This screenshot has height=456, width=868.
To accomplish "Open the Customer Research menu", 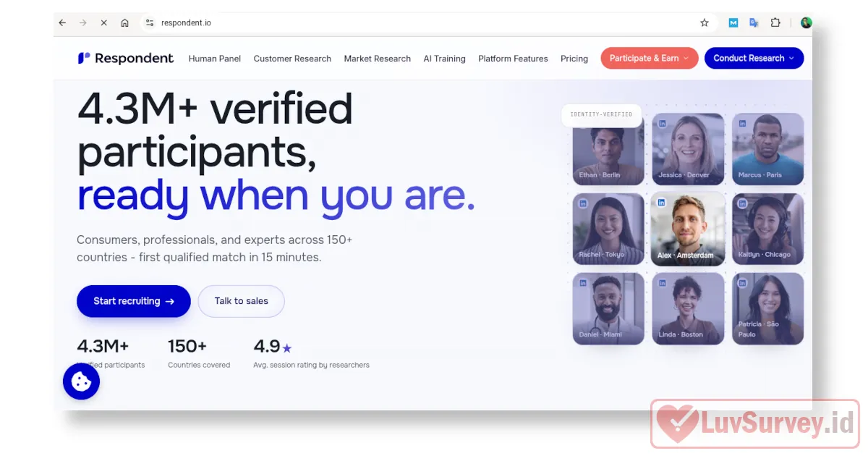I will [x=292, y=59].
